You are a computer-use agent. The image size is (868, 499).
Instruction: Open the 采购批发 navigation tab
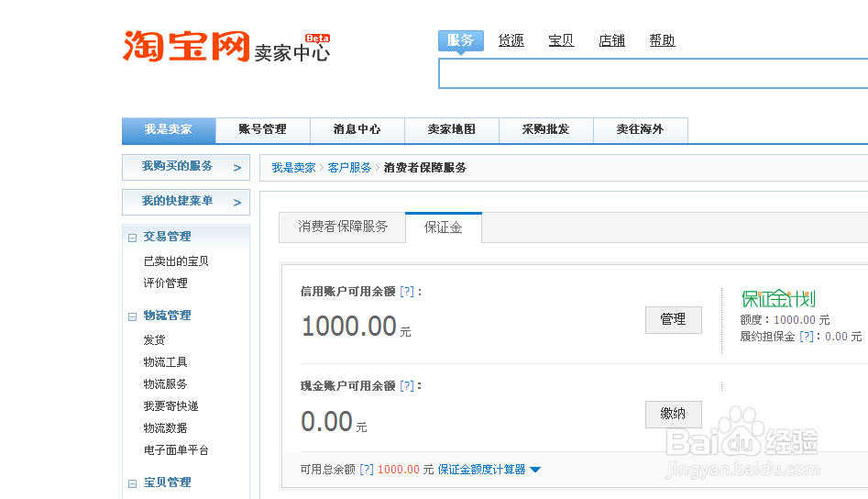coord(545,130)
